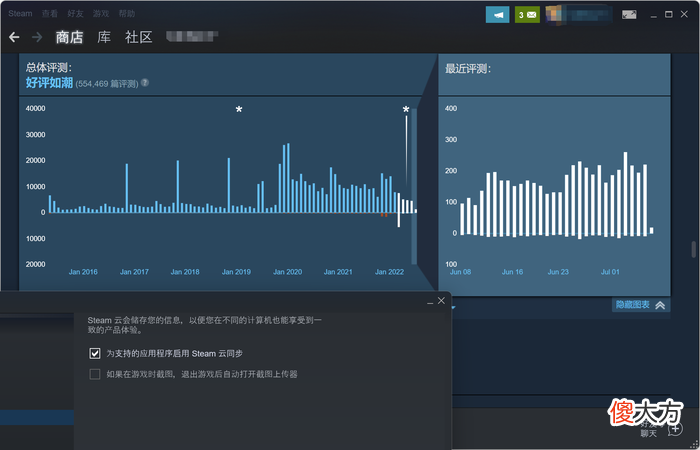
Task: Switch to Big Picture mode icon
Action: [x=629, y=15]
